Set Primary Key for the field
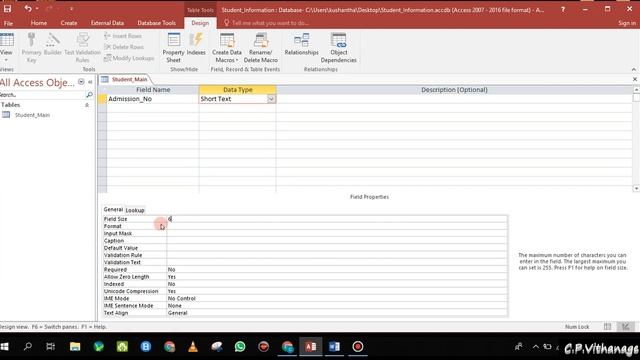Image resolution: width=640 pixels, height=360 pixels. [x=31, y=48]
